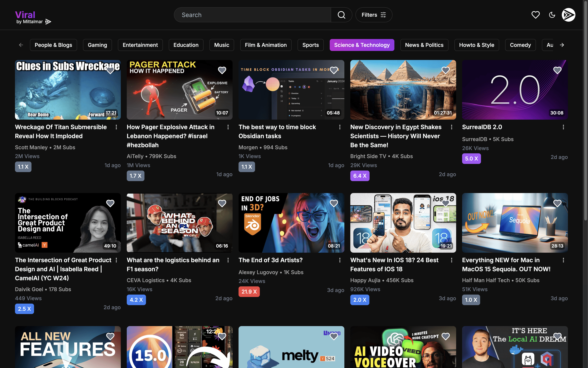Open options menu for Obsidian tasks video
The height and width of the screenshot is (368, 588).
coord(340,127)
